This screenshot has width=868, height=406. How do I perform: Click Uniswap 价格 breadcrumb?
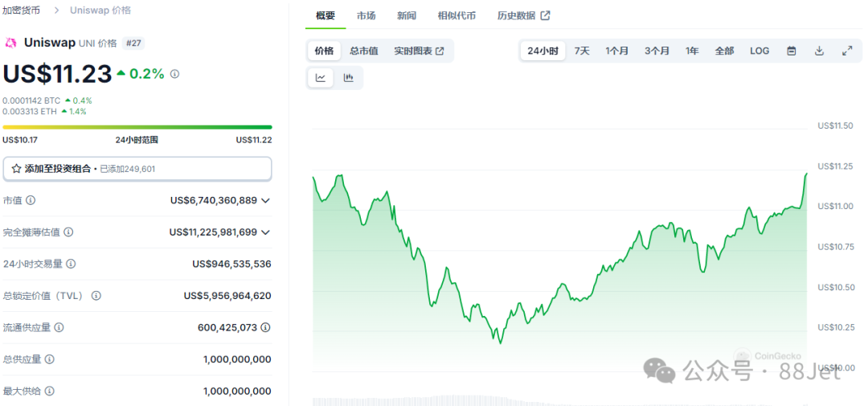tap(100, 10)
